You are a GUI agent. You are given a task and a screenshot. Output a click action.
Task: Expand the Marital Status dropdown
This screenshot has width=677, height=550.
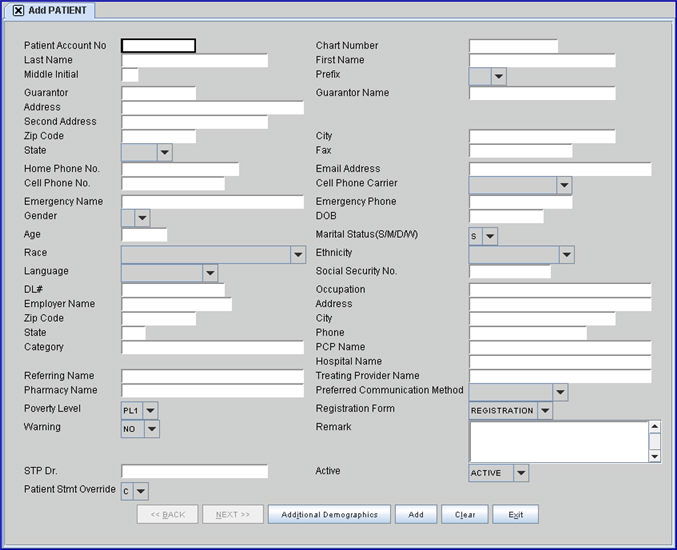pos(490,237)
